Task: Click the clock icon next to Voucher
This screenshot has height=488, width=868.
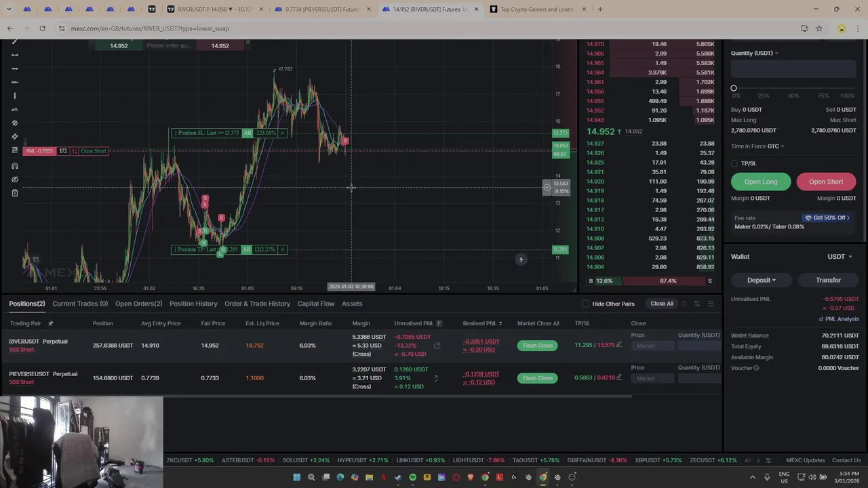Action: point(756,368)
